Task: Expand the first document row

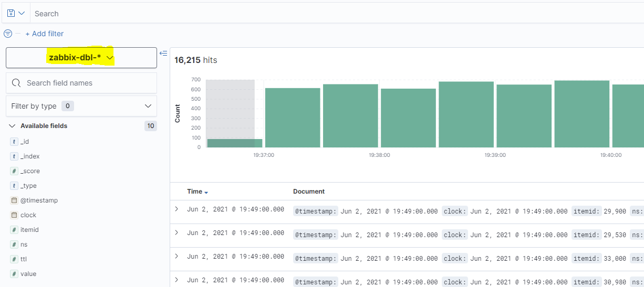Action: coord(176,209)
